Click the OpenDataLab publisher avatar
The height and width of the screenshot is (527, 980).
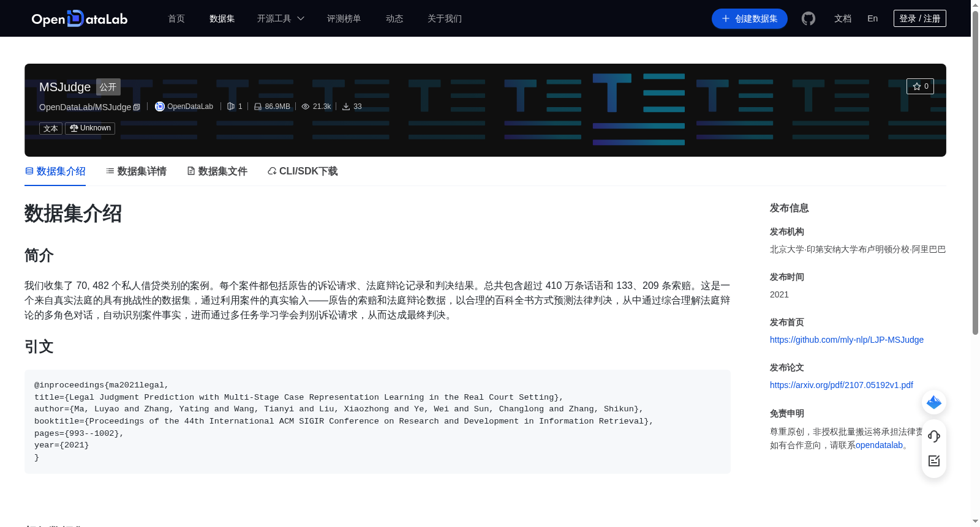pos(160,107)
